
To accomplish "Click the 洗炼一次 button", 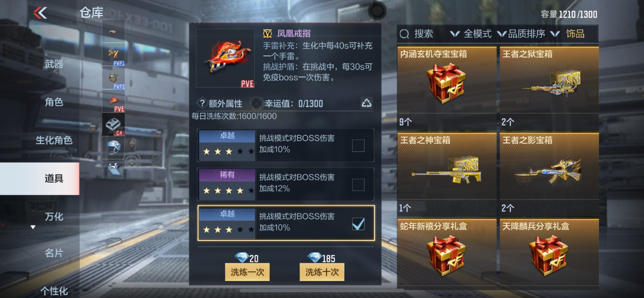I will point(247,272).
